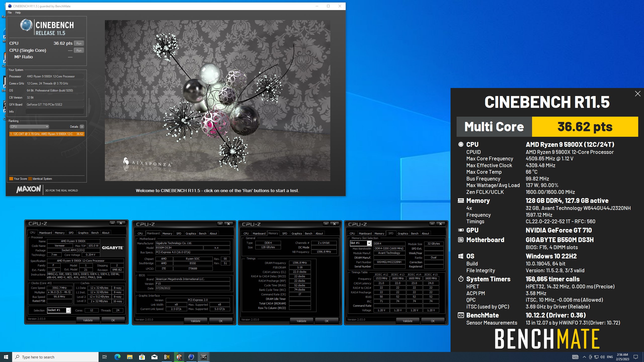Click the Module Size 32 GBytes value

coord(434,244)
